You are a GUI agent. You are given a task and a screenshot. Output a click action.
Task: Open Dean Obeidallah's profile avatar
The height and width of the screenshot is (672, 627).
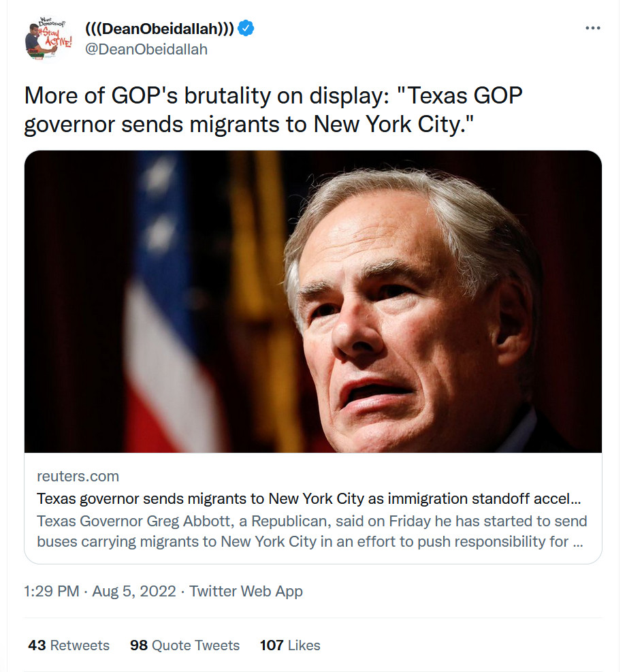(x=48, y=40)
